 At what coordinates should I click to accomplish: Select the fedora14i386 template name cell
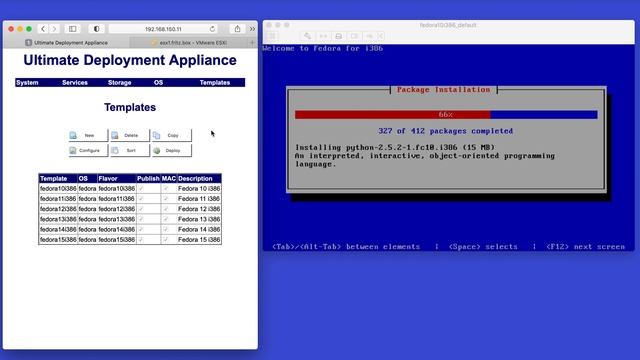coord(58,229)
